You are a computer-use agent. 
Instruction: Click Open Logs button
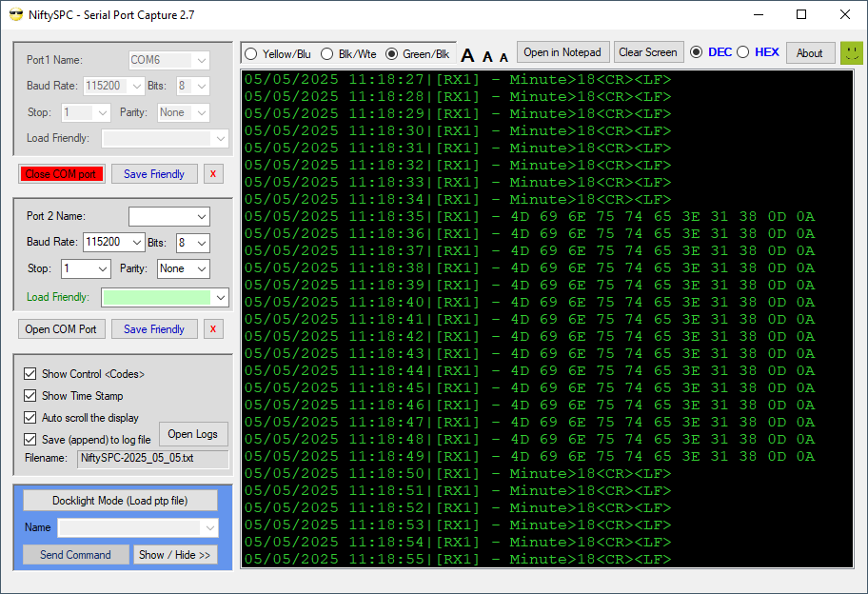click(x=193, y=434)
